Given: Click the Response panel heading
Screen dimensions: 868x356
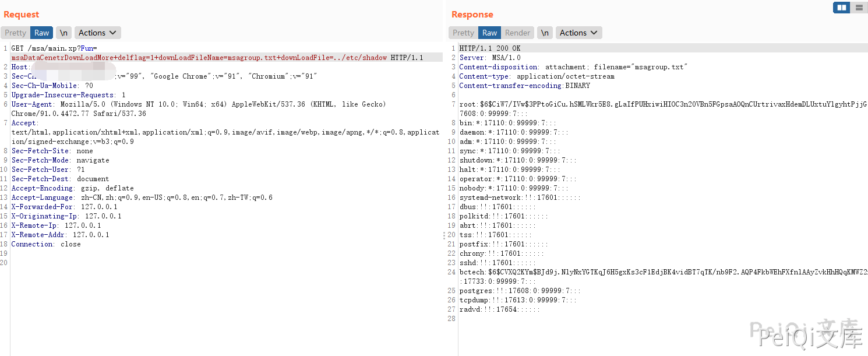Looking at the screenshot, I should click(472, 15).
